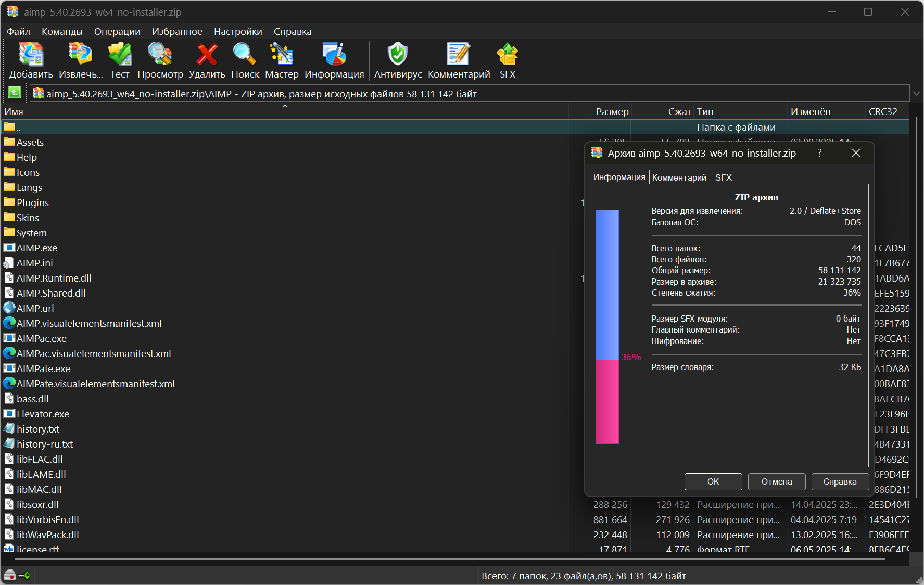Click the Elevator.exe file icon
Viewport: 924px width, 585px height.
(x=9, y=413)
